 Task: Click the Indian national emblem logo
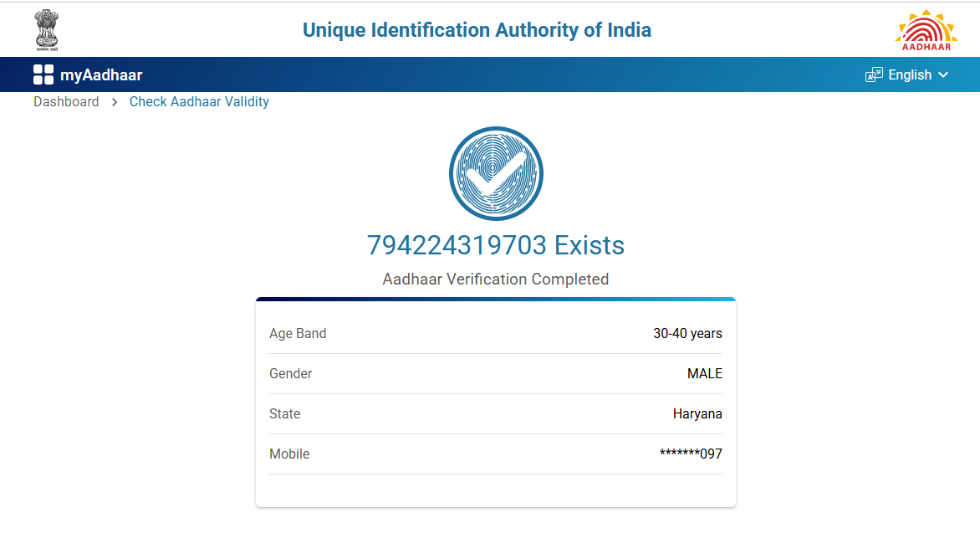[x=47, y=30]
